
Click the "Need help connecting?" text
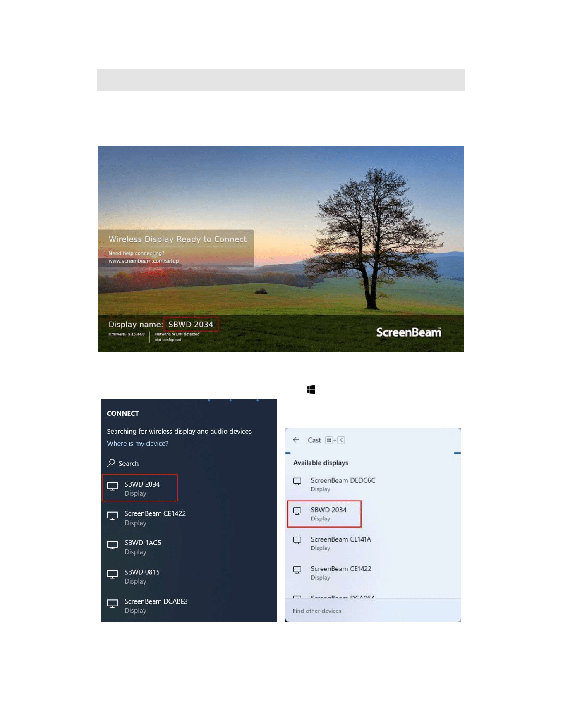click(137, 253)
